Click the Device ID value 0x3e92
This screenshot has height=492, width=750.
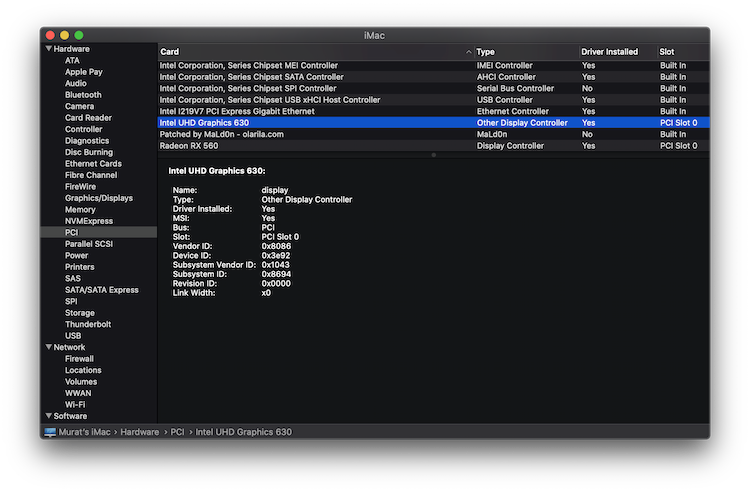(x=276, y=255)
